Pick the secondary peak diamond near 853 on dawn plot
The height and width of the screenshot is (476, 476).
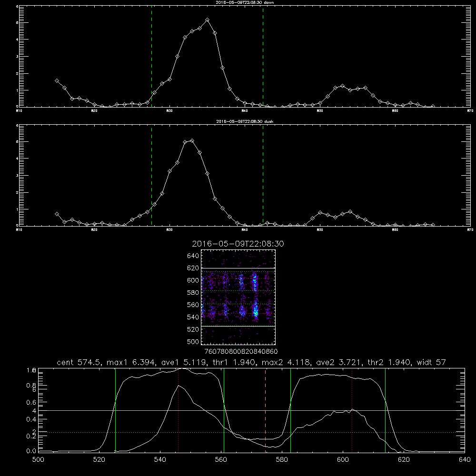342,86
